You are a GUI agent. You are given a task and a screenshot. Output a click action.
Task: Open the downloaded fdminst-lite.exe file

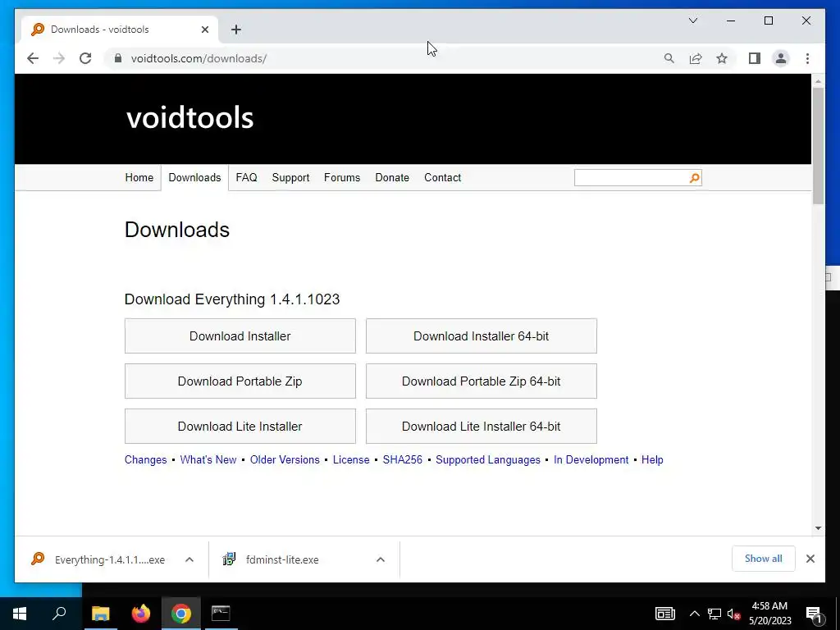(x=271, y=559)
